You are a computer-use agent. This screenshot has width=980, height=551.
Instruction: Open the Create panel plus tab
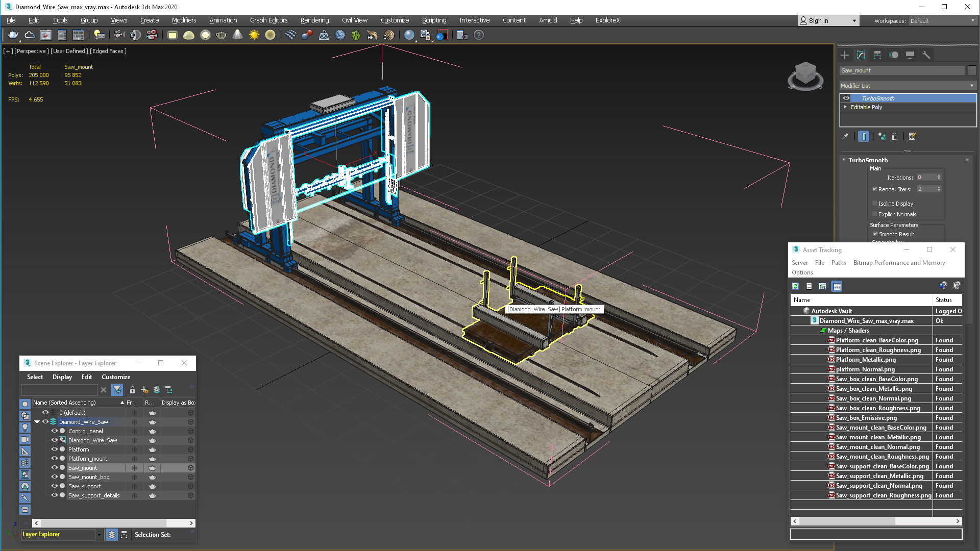[x=845, y=55]
